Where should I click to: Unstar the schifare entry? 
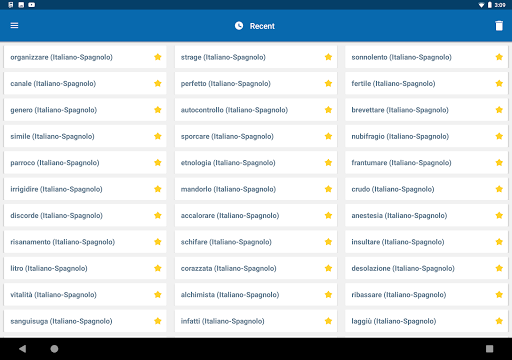(328, 242)
